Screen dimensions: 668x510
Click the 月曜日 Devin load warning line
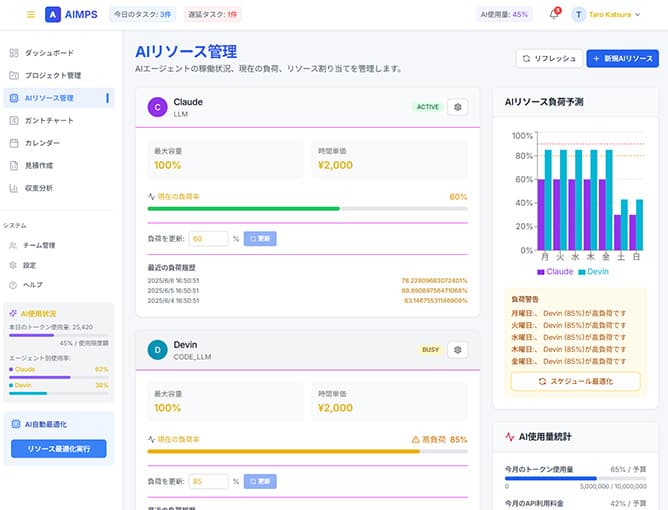[569, 313]
